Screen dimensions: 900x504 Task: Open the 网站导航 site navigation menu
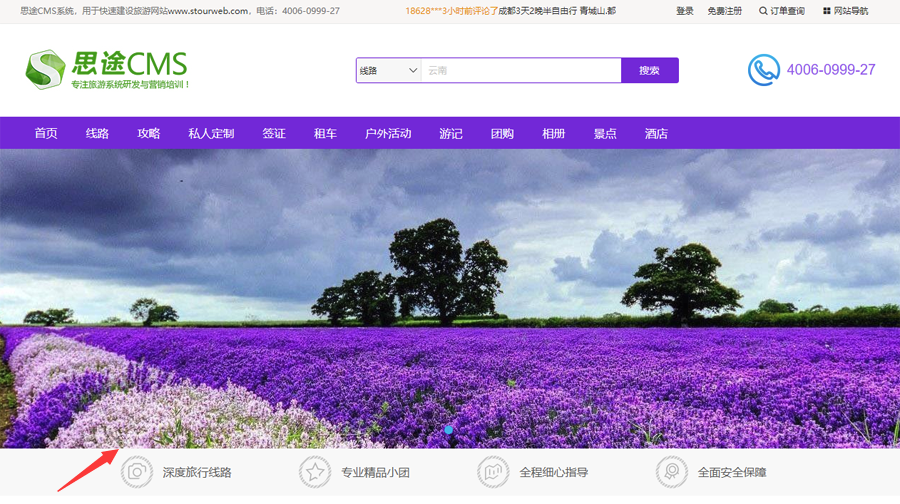click(850, 11)
